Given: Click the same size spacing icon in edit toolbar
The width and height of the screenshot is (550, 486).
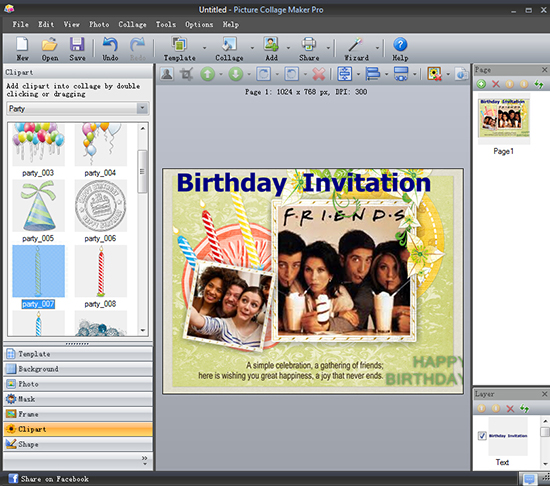Looking at the screenshot, I should [401, 74].
